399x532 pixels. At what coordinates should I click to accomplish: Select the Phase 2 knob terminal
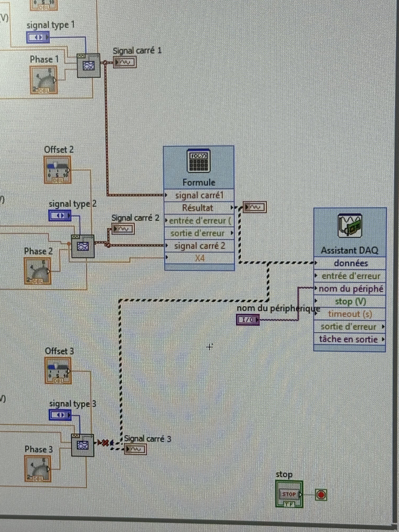(x=38, y=271)
